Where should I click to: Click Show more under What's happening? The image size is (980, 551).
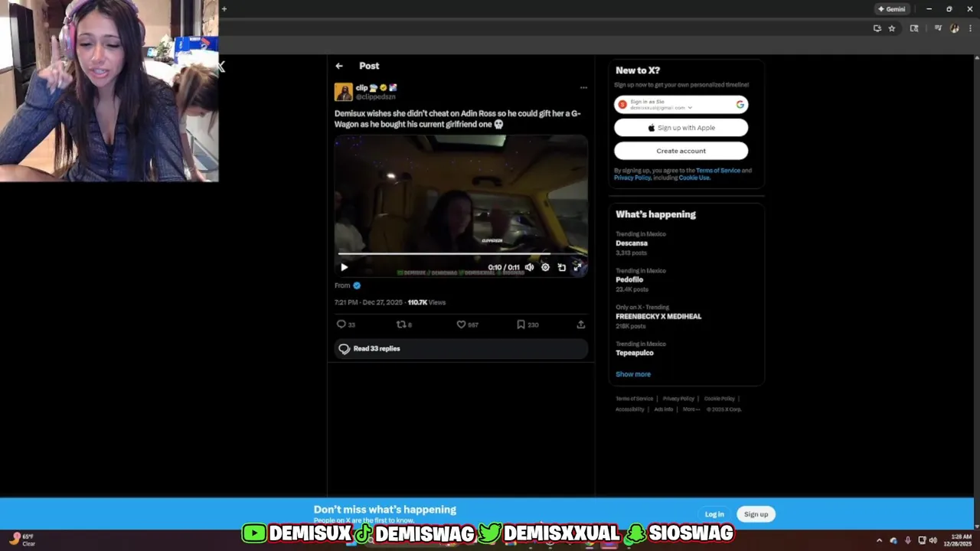[633, 374]
